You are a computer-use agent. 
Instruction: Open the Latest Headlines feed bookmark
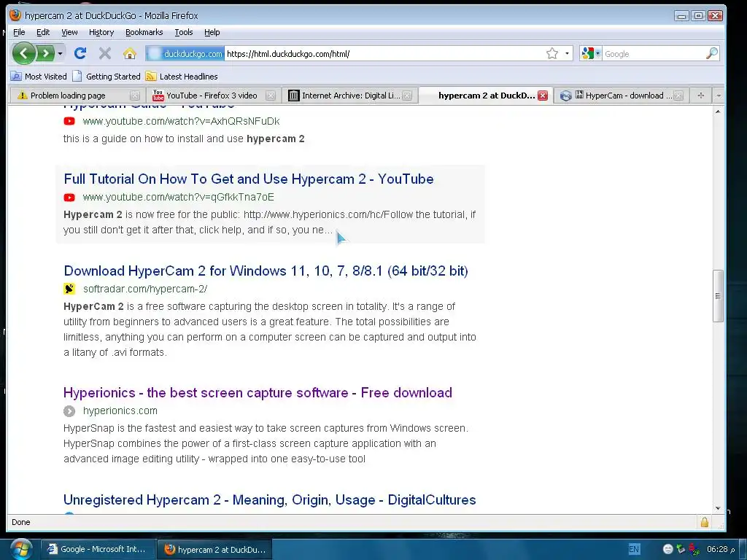(182, 76)
